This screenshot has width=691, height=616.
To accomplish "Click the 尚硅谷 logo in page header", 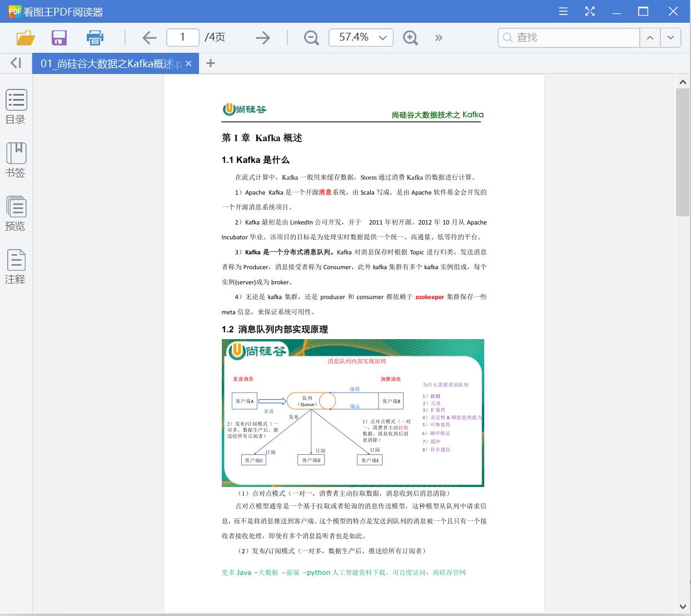I will [245, 109].
